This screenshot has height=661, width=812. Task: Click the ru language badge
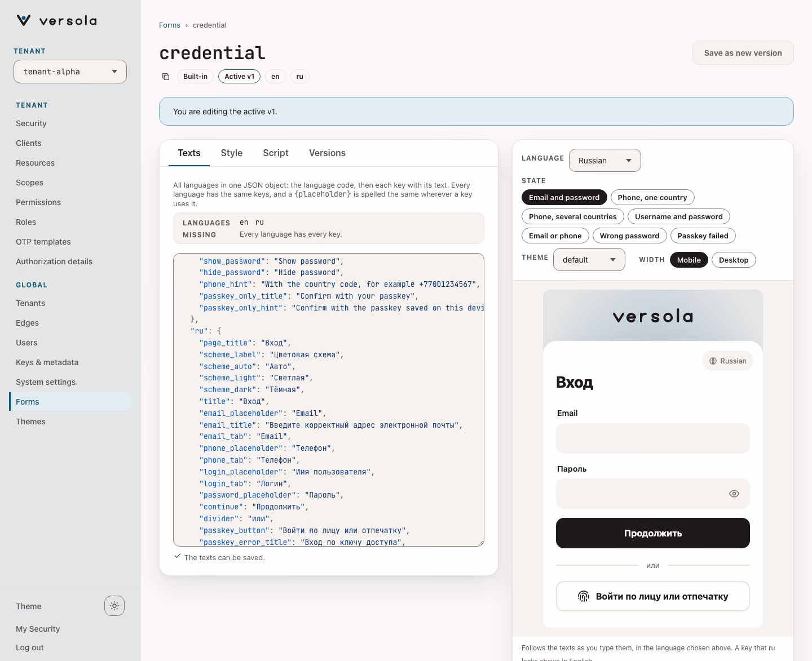[300, 77]
